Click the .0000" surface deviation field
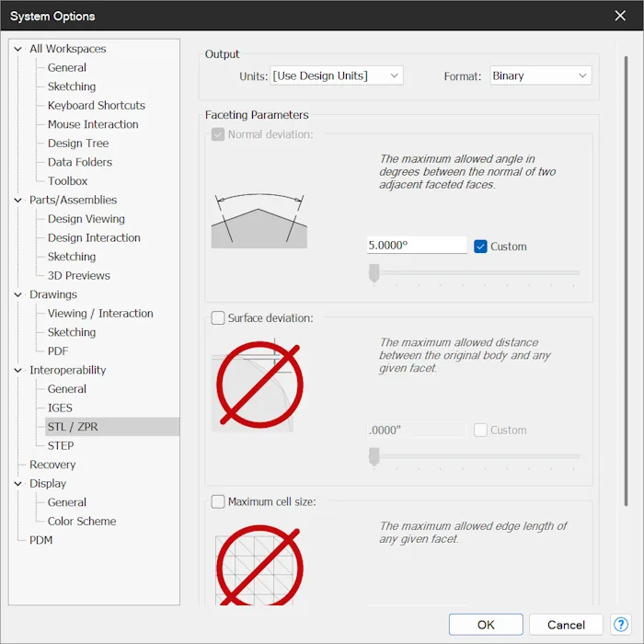The image size is (644, 644). click(x=417, y=430)
